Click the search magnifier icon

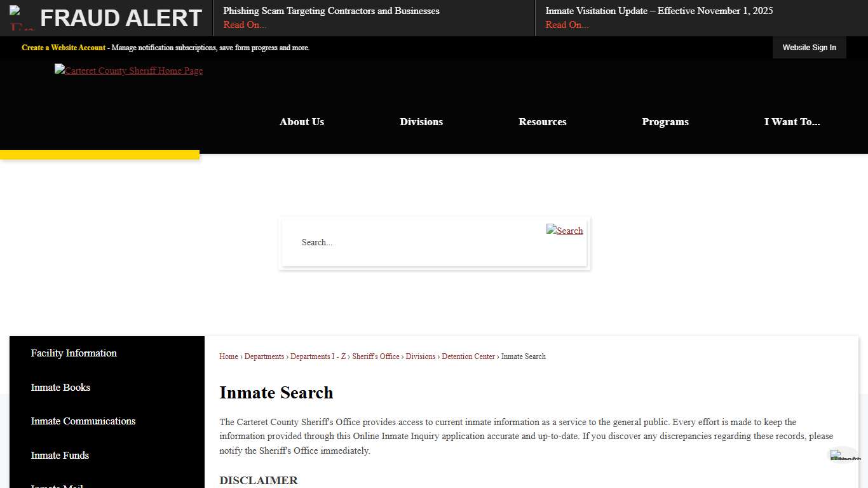pos(564,231)
